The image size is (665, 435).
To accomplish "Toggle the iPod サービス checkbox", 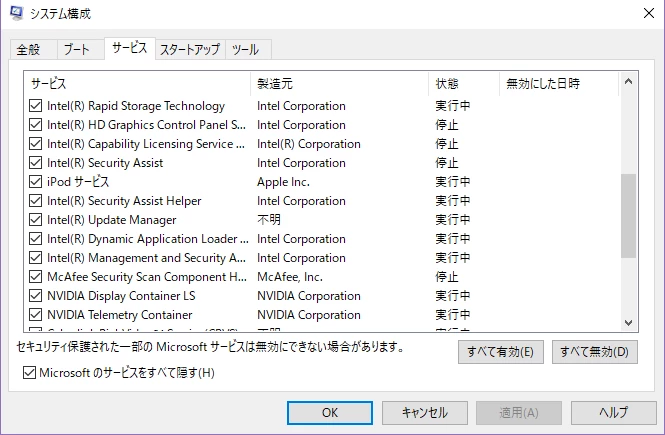I will coord(36,181).
